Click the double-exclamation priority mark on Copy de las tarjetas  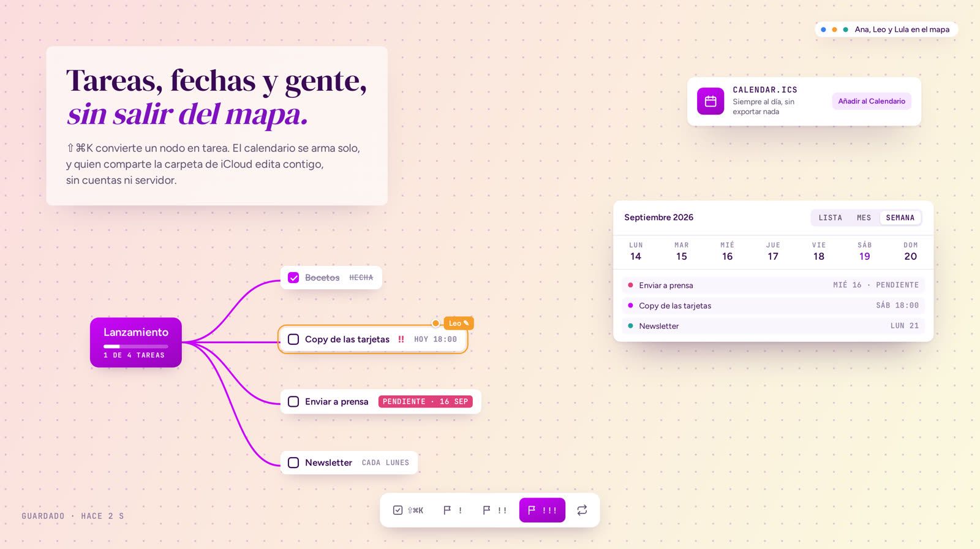coord(401,339)
